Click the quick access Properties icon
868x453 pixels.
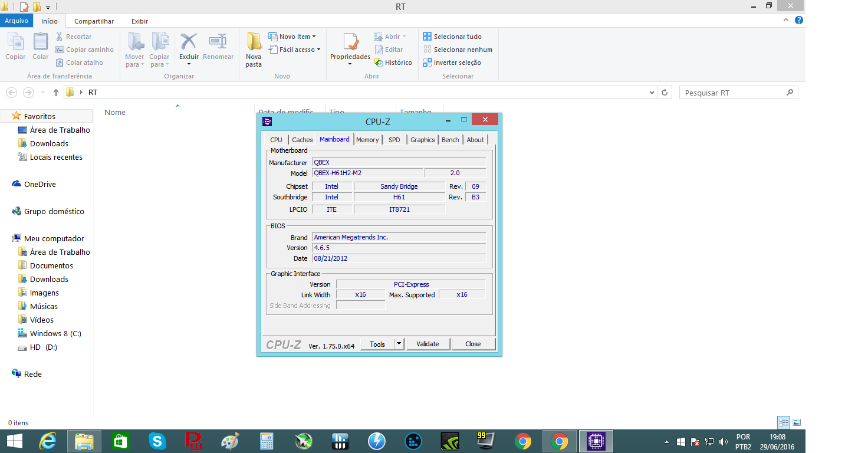tap(24, 7)
